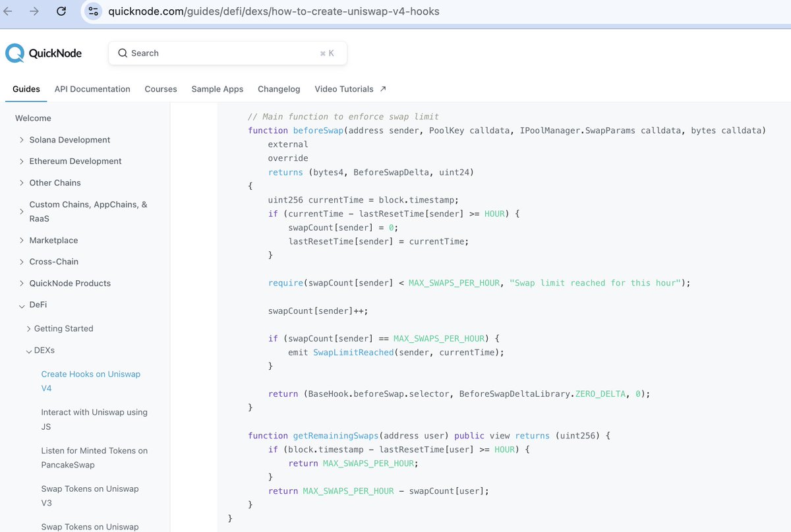791x532 pixels.
Task: Open Video Tutorials link
Action: pyautogui.click(x=344, y=89)
